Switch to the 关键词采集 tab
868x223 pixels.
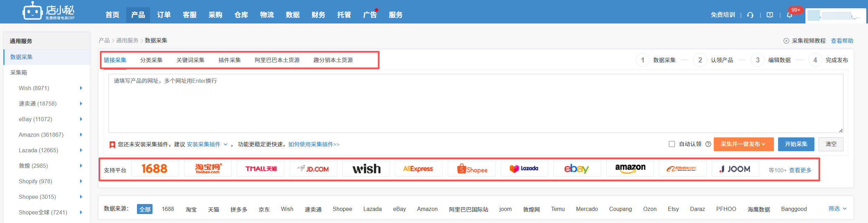point(190,60)
